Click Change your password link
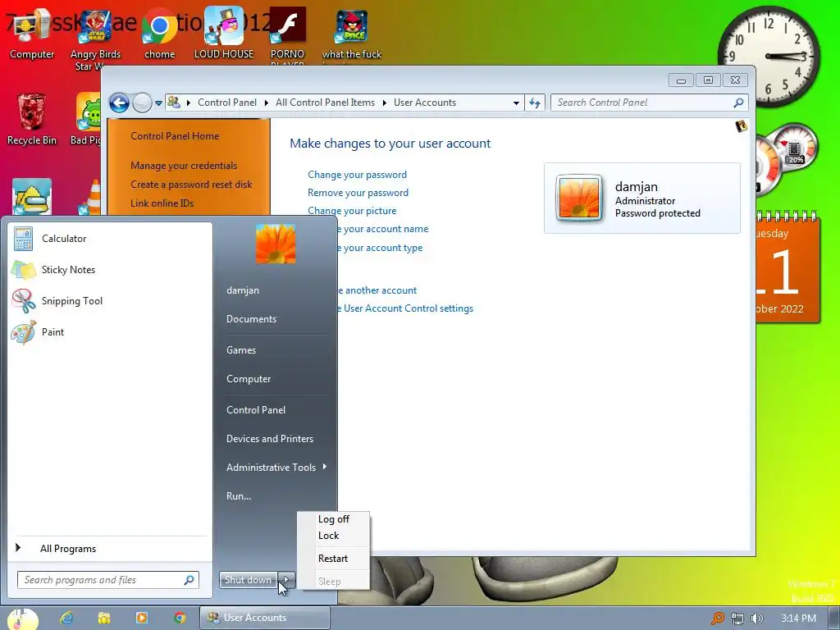Screen dimensions: 840x630 (357, 175)
